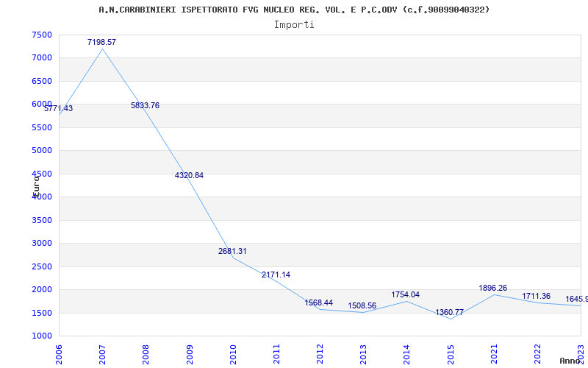Click the 'Anno' x-axis label
588x368 pixels.
coord(570,361)
